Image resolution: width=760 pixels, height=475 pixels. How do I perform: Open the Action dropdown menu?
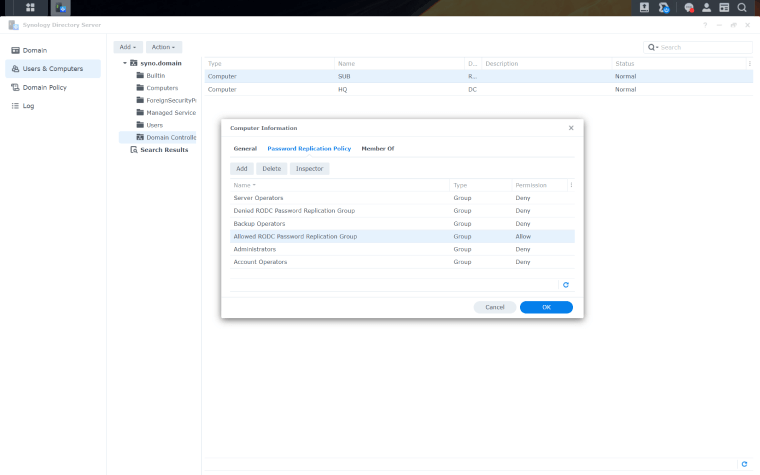(163, 47)
